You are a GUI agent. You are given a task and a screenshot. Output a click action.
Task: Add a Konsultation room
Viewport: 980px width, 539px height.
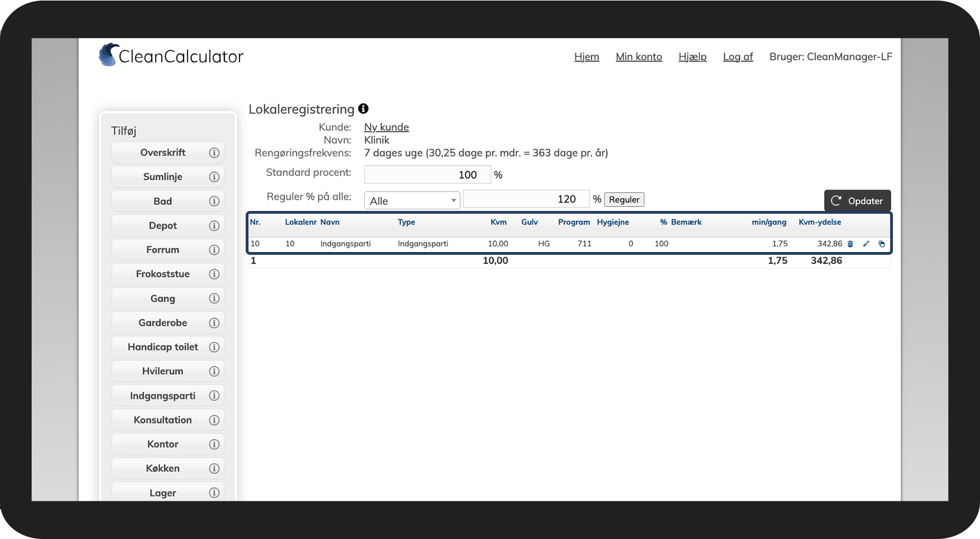[x=168, y=420]
